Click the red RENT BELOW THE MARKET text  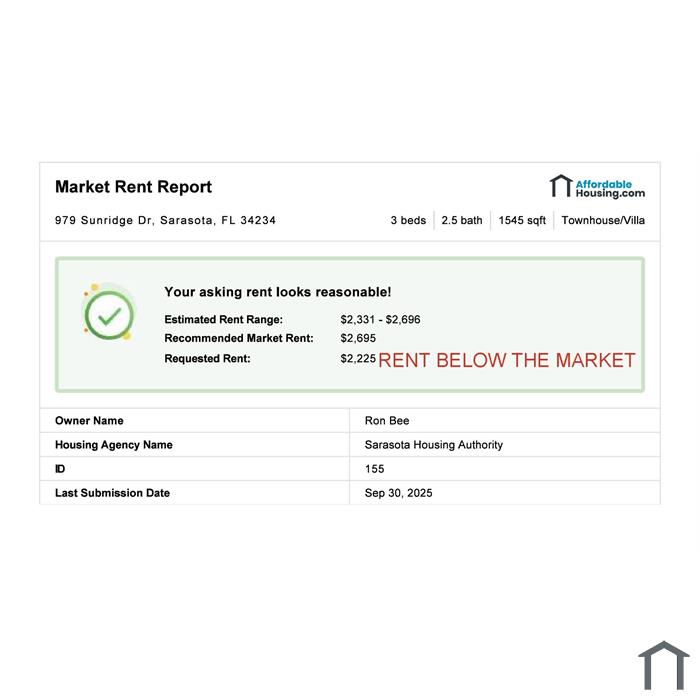click(506, 360)
